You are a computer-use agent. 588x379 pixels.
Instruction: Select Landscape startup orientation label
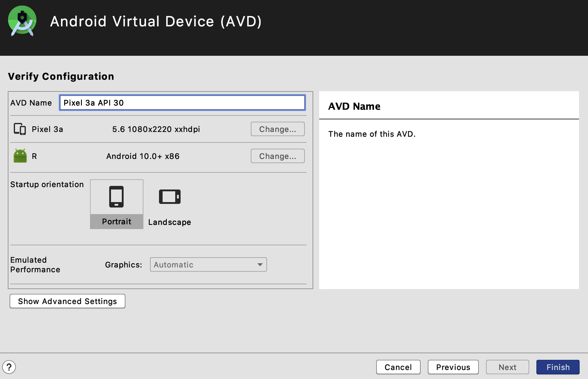[169, 222]
